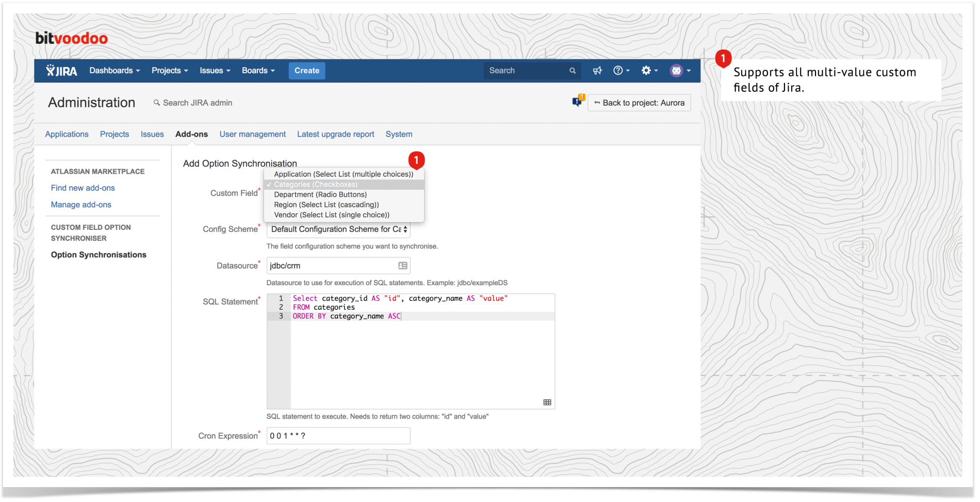Click the Administration heading

coord(91,103)
